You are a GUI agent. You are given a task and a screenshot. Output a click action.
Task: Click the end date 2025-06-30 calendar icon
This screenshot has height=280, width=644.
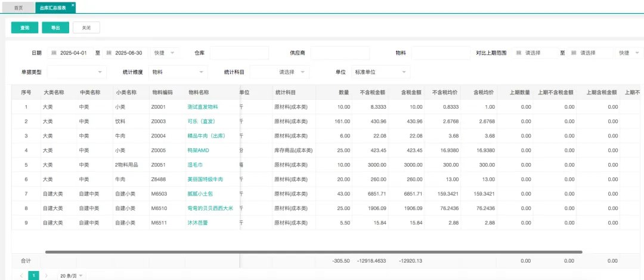pyautogui.click(x=109, y=53)
